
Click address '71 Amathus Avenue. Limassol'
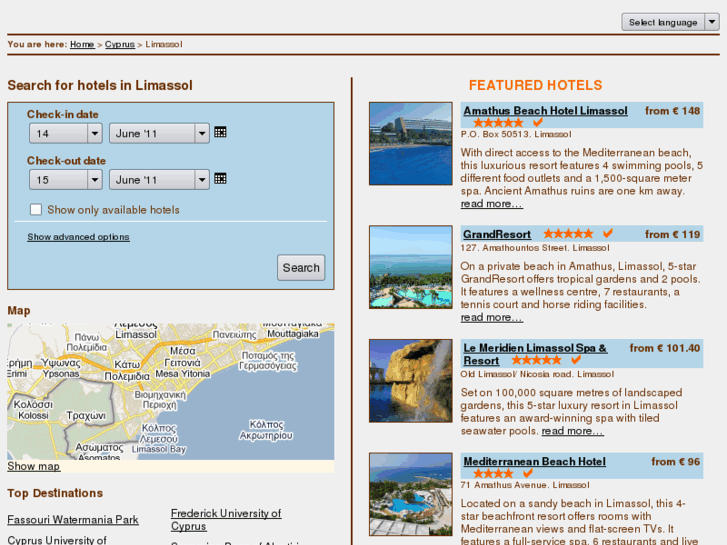point(525,485)
